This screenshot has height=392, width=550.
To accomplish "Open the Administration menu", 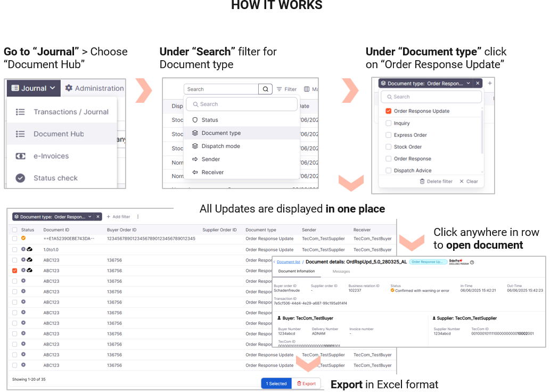I will pyautogui.click(x=94, y=88).
